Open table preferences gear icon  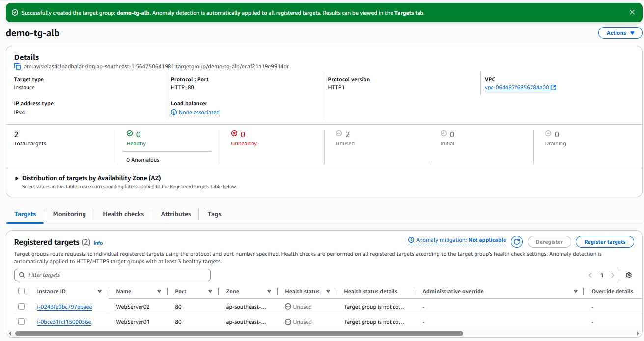pyautogui.click(x=628, y=275)
